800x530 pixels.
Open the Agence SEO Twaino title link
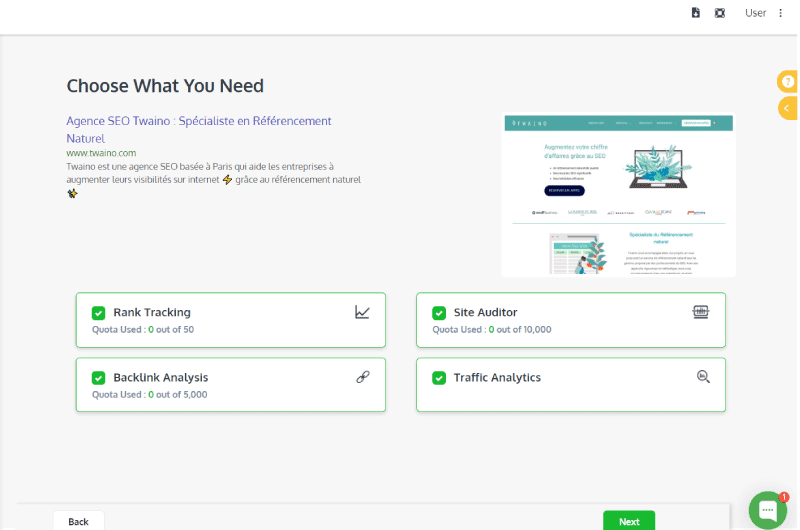199,130
